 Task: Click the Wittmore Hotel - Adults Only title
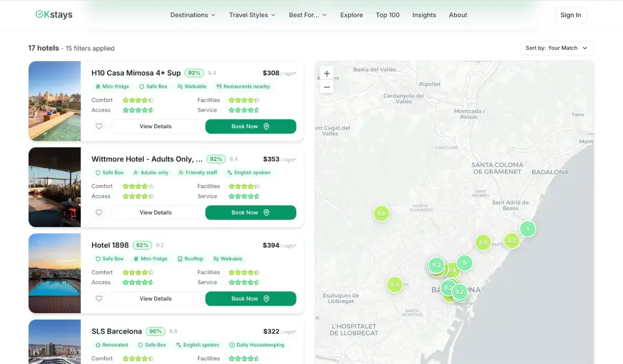[147, 159]
